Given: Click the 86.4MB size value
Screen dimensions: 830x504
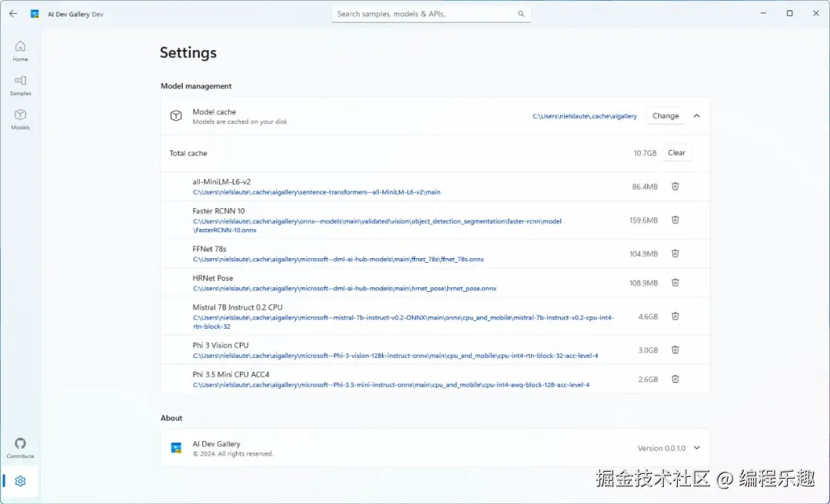Looking at the screenshot, I should 645,187.
